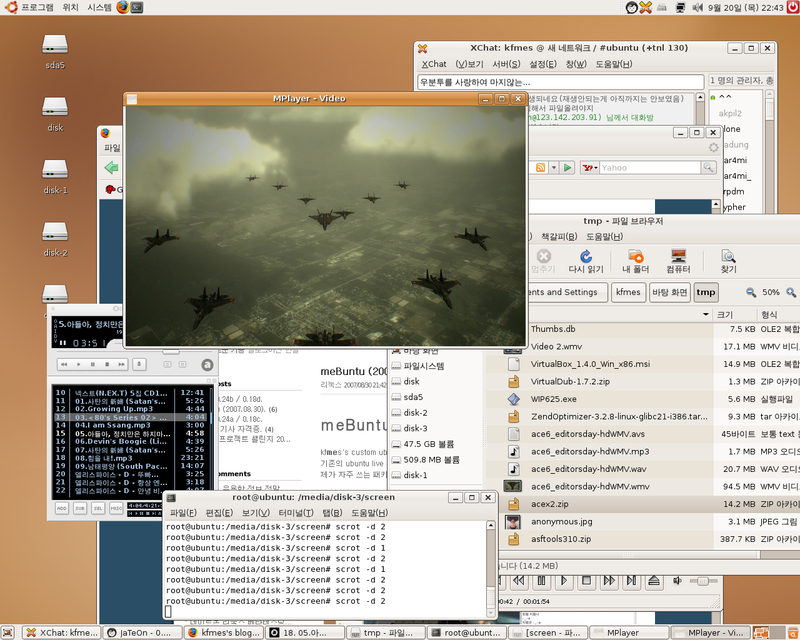The image size is (800, 640).
Task: Click the terminal window vertical scrollbar
Action: [x=490, y=569]
